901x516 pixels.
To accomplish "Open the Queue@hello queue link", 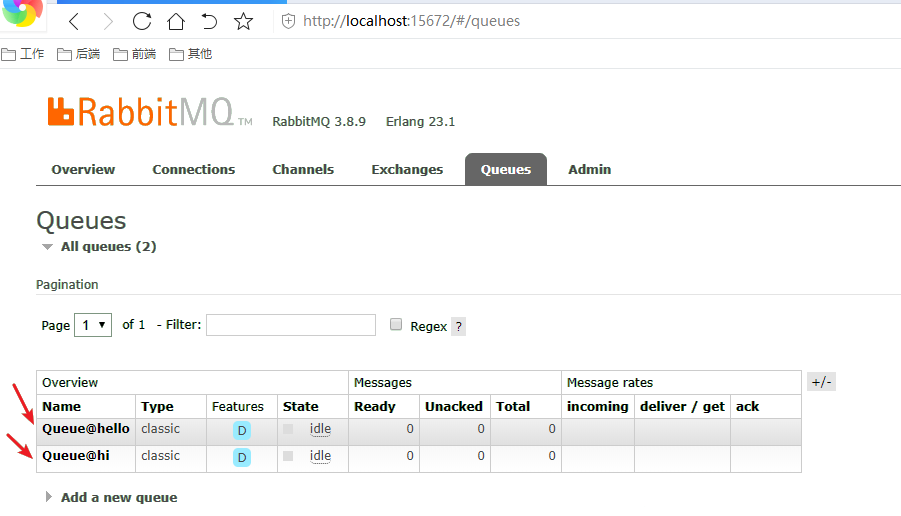I will tap(86, 429).
